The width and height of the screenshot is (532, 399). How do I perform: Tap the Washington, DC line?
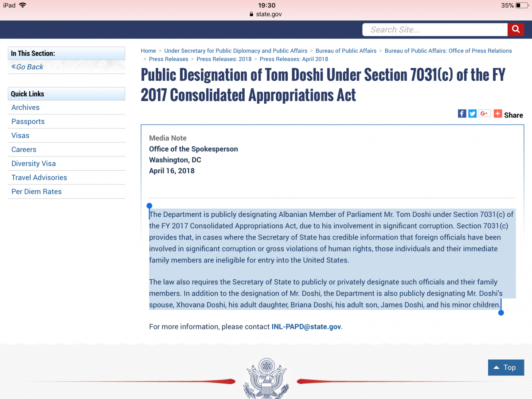175,160
